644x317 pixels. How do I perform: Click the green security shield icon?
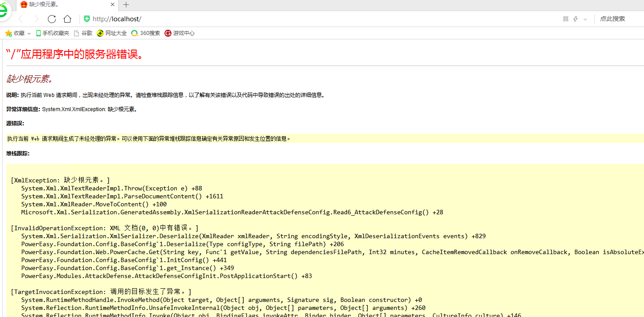click(x=87, y=19)
